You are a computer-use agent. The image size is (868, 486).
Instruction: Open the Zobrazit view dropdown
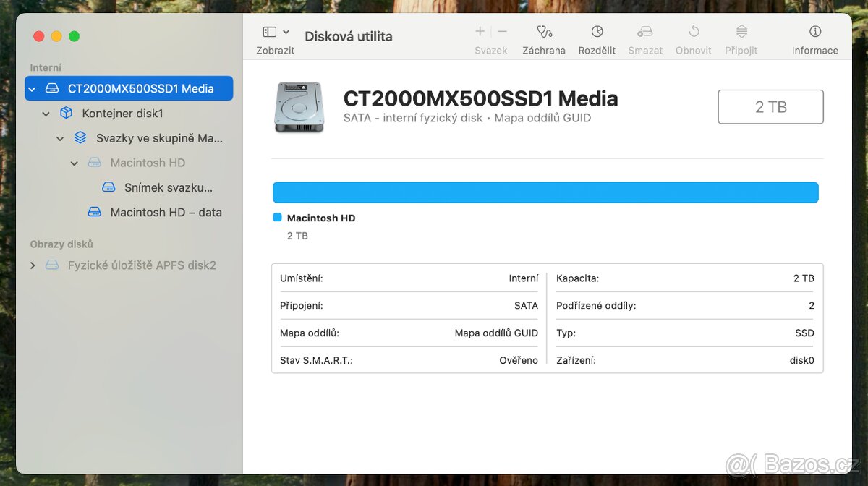[x=272, y=32]
